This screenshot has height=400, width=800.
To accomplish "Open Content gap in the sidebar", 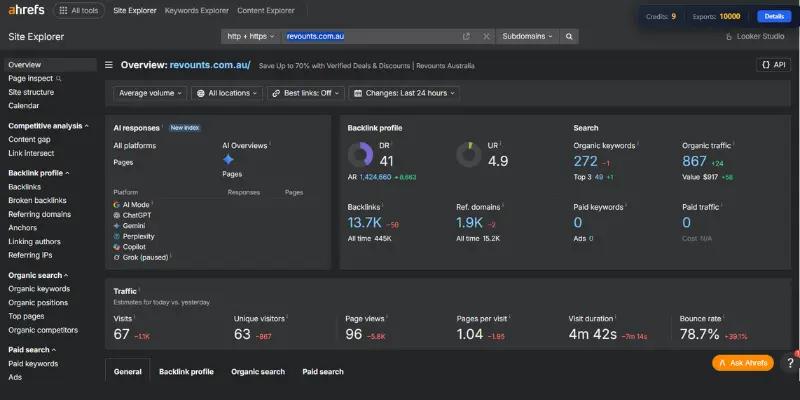I will point(29,139).
